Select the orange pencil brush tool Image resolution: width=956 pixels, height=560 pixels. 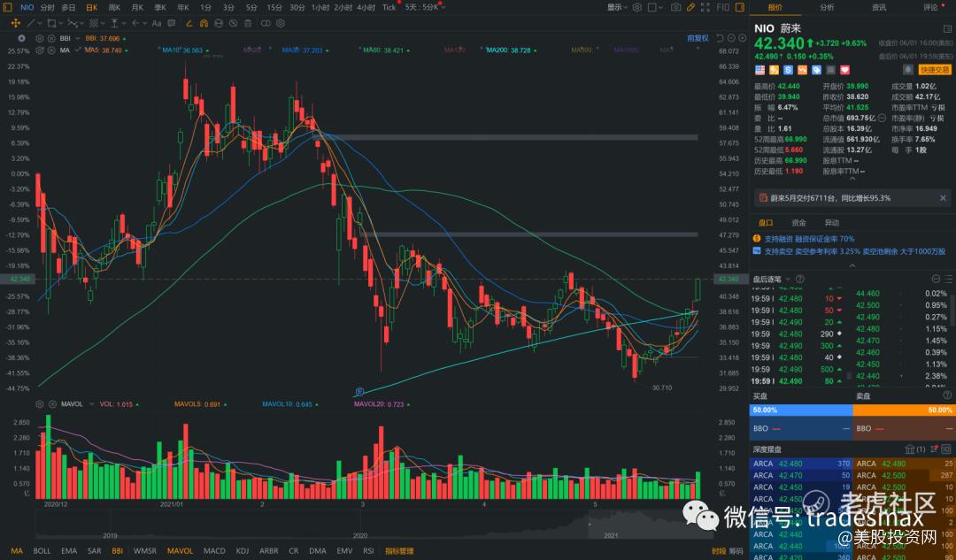[189, 23]
